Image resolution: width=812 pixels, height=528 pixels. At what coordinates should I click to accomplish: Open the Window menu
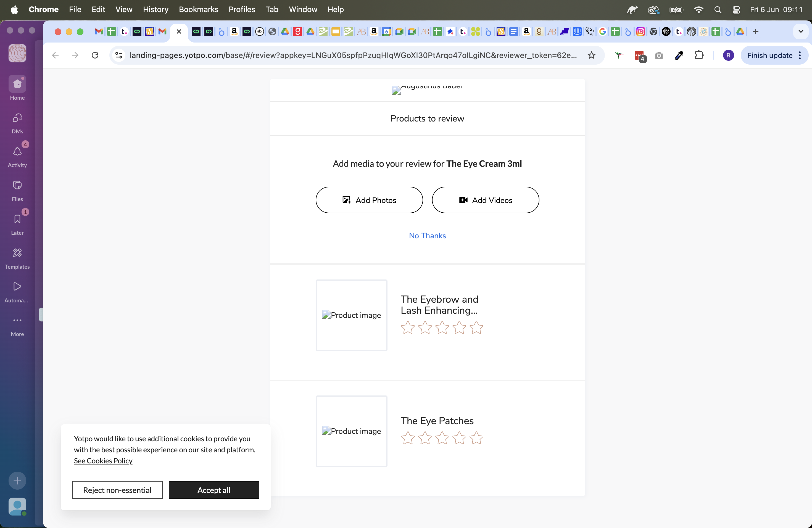point(303,10)
